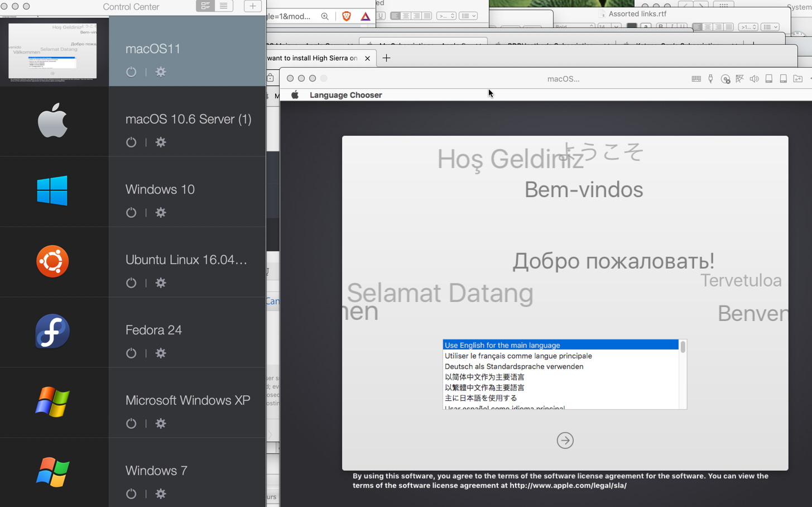Click the hard disk icon beside the speaker icon

(x=769, y=79)
